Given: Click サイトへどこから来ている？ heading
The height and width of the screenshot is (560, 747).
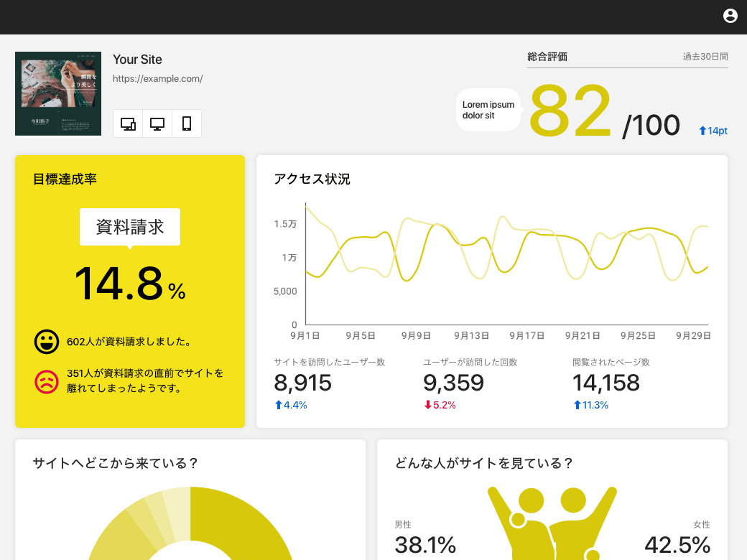Looking at the screenshot, I should tap(114, 463).
